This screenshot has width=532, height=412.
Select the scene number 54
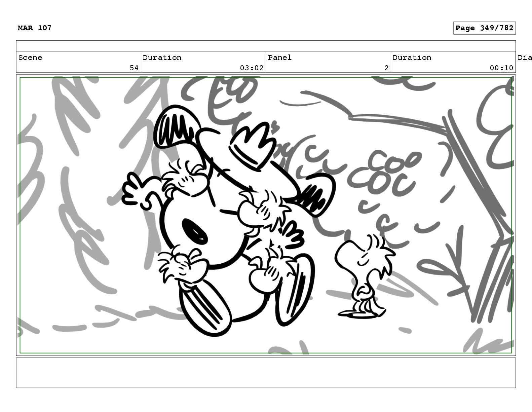(x=134, y=68)
